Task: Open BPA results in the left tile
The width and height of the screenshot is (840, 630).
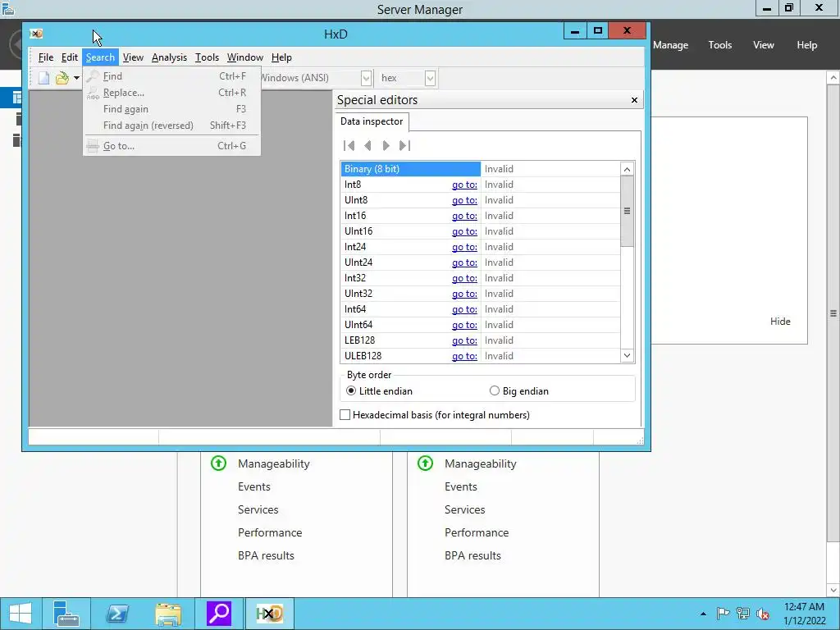Action: pos(267,556)
